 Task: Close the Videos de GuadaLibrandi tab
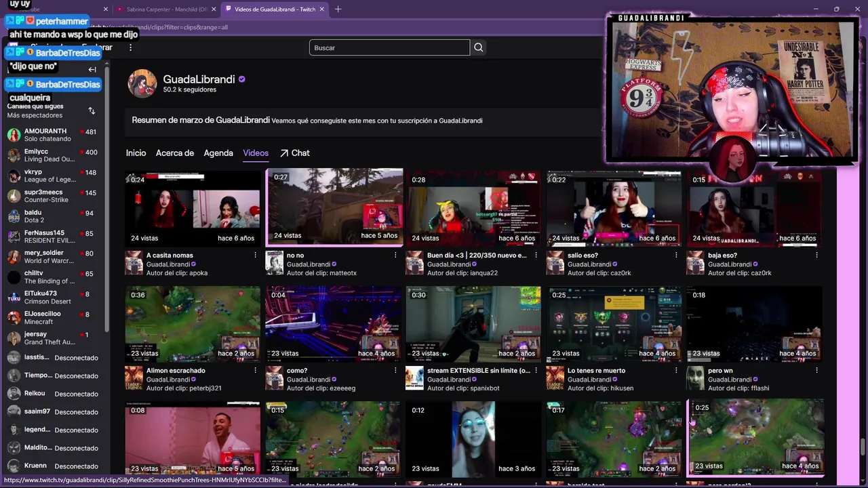(322, 9)
